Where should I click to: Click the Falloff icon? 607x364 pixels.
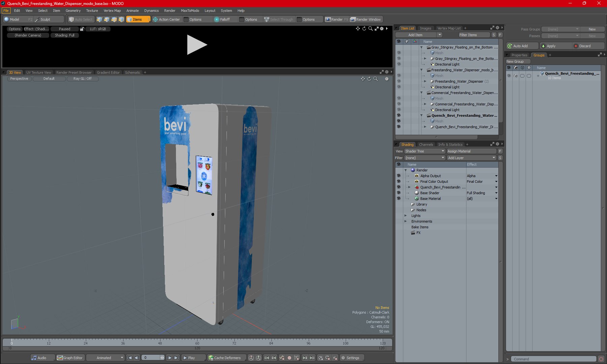tap(216, 20)
